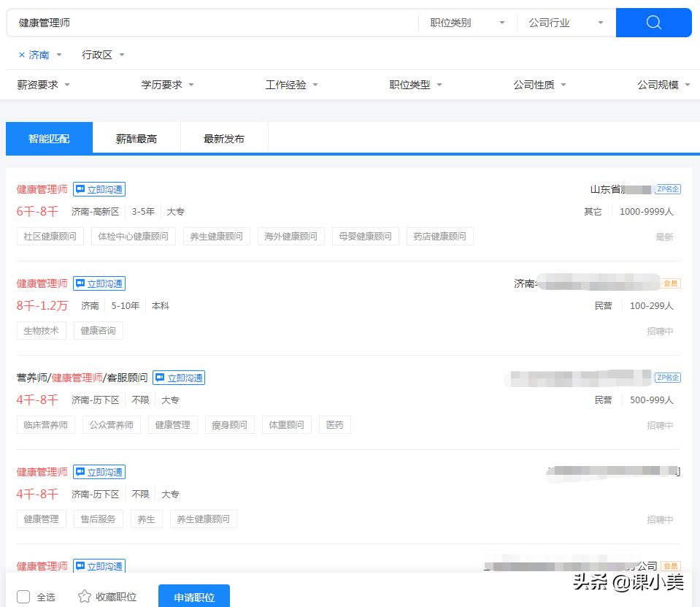Screen dimensions: 700x607
Task: Switch to the 薪酬最高 tab
Action: [136, 137]
